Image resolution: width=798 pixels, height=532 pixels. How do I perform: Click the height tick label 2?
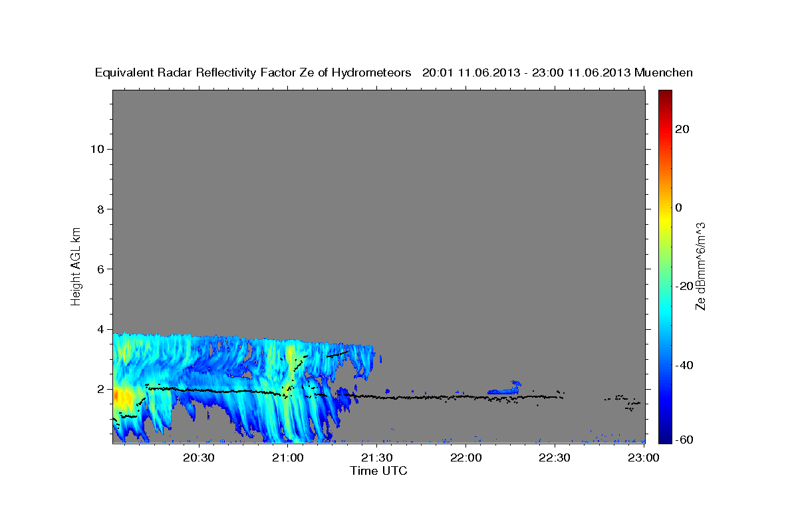point(101,389)
